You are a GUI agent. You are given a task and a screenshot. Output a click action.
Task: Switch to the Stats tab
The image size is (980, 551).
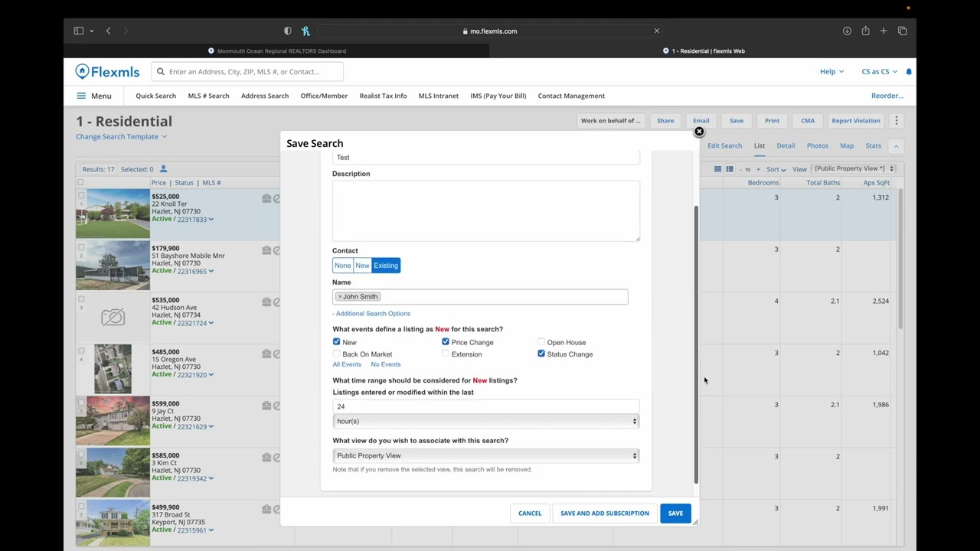point(873,145)
